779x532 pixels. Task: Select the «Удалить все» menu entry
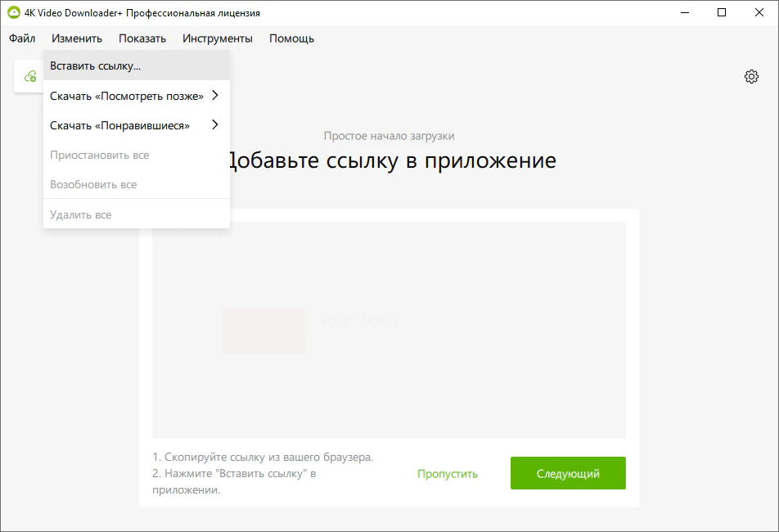point(80,214)
